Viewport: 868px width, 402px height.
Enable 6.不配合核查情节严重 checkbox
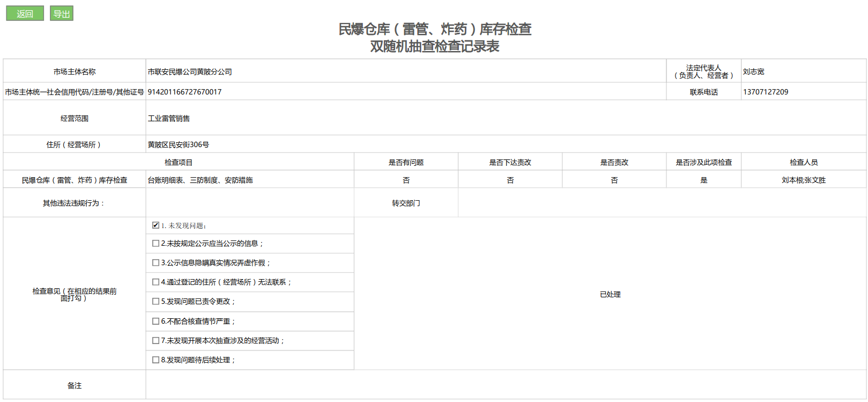155,321
